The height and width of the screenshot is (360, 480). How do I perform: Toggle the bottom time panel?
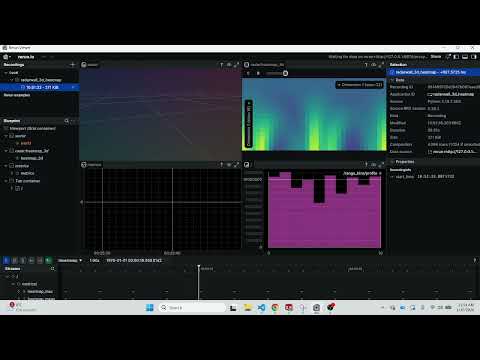coord(465,57)
